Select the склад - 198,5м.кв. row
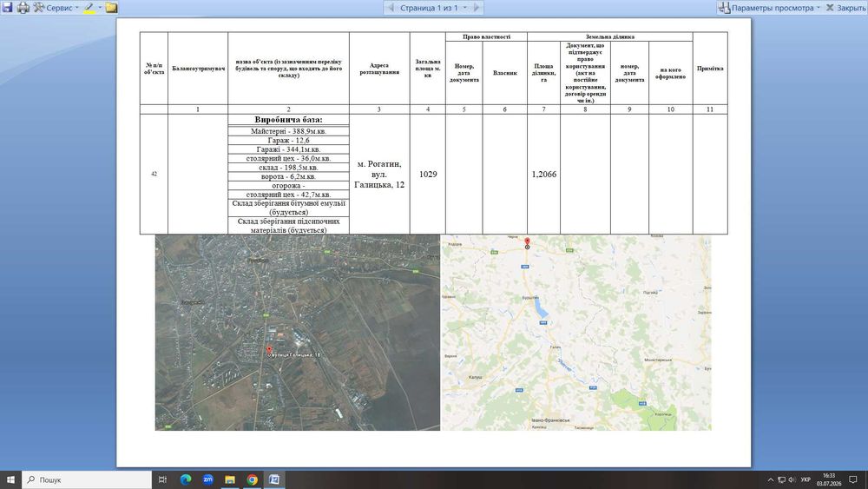 tap(288, 168)
